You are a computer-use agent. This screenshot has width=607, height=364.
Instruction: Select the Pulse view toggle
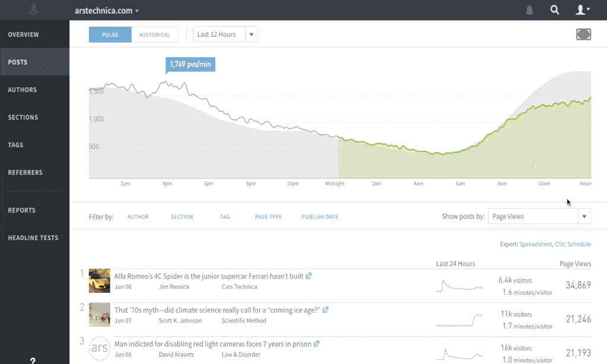click(110, 34)
